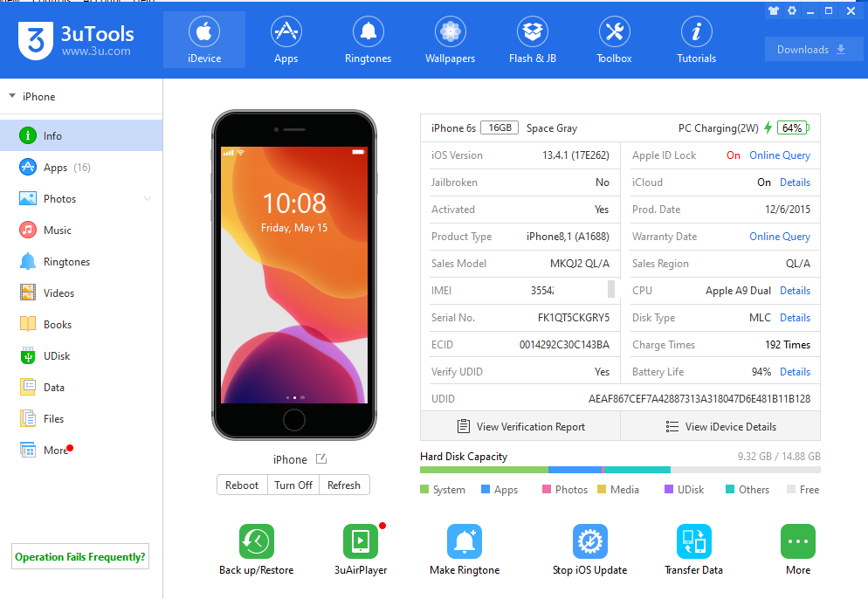This screenshot has height=599, width=868.
Task: Open CPU Details link
Action: pos(795,291)
